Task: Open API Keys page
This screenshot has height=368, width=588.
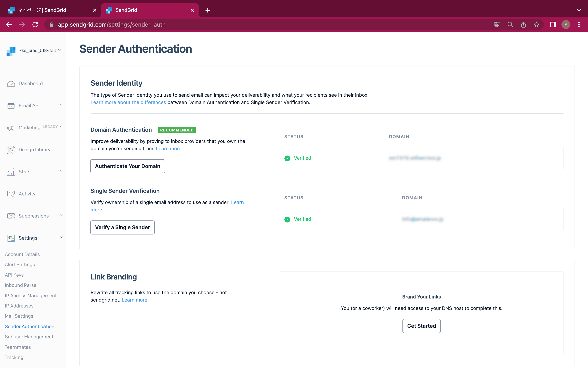Action: [x=14, y=275]
